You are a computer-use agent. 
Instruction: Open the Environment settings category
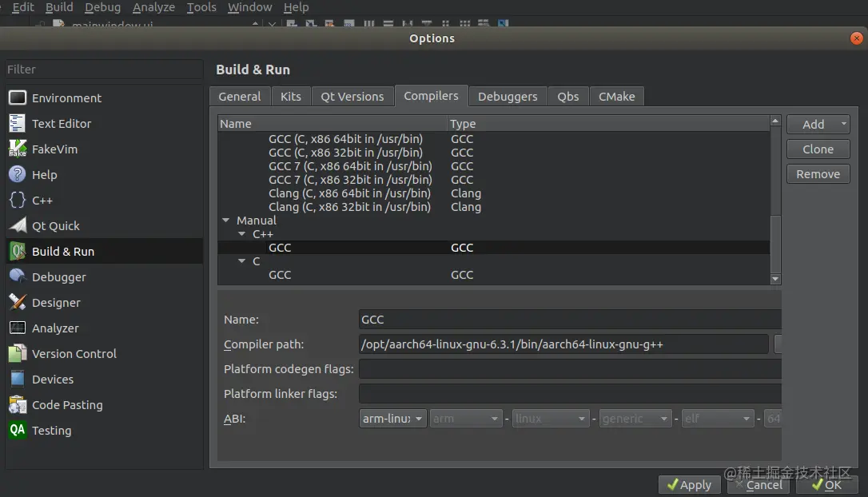[104, 98]
